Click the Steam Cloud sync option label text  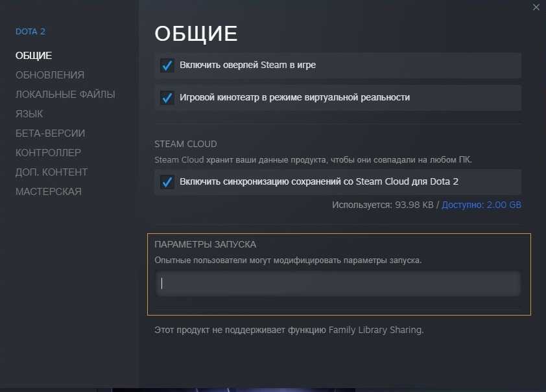tap(319, 182)
